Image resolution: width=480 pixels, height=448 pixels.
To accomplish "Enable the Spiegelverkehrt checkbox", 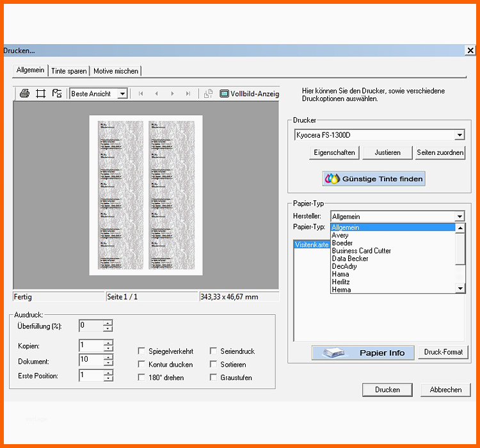I will (x=141, y=351).
